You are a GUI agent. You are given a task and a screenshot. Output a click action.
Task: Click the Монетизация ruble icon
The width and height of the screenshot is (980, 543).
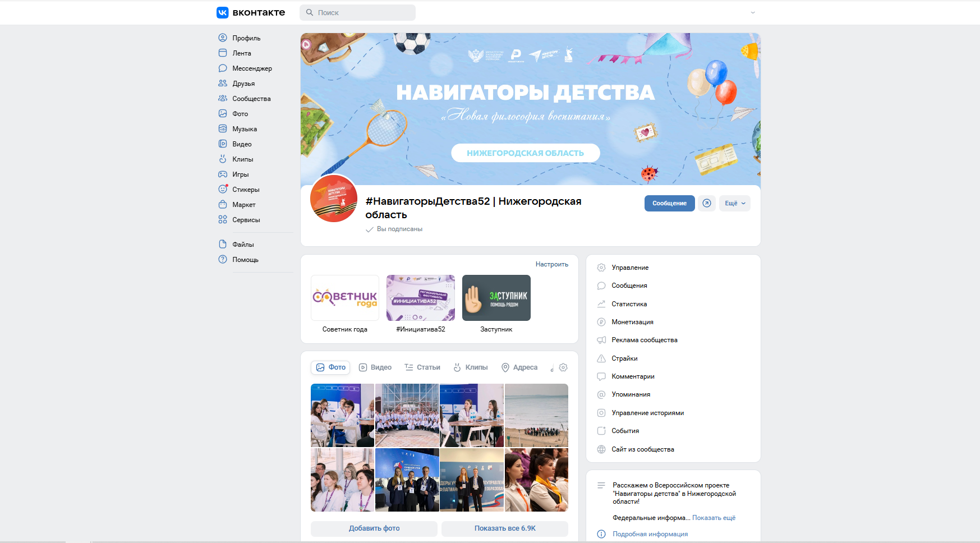pyautogui.click(x=601, y=322)
